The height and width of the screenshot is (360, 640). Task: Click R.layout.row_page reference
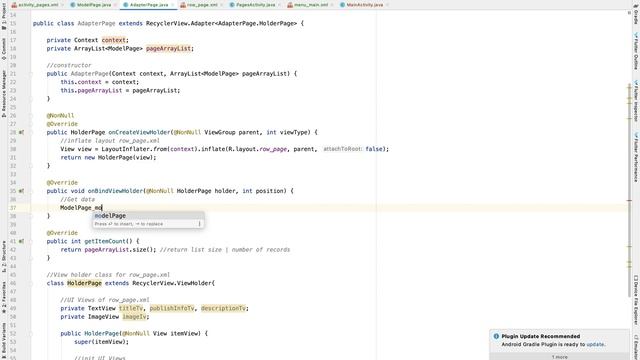257,149
